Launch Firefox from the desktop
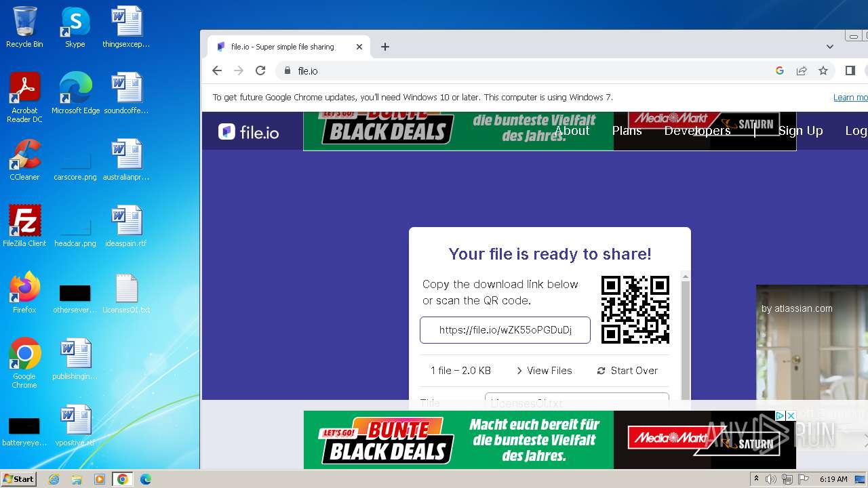The height and width of the screenshot is (488, 868). (x=24, y=293)
